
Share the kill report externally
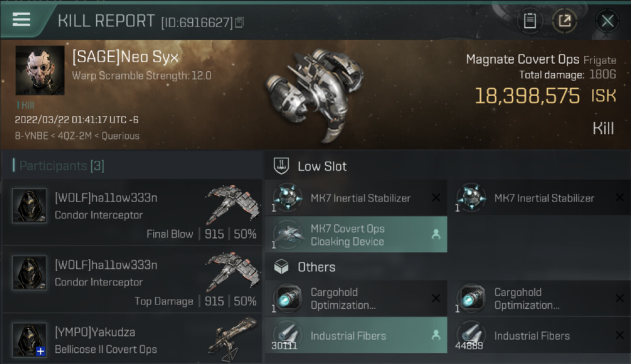565,21
